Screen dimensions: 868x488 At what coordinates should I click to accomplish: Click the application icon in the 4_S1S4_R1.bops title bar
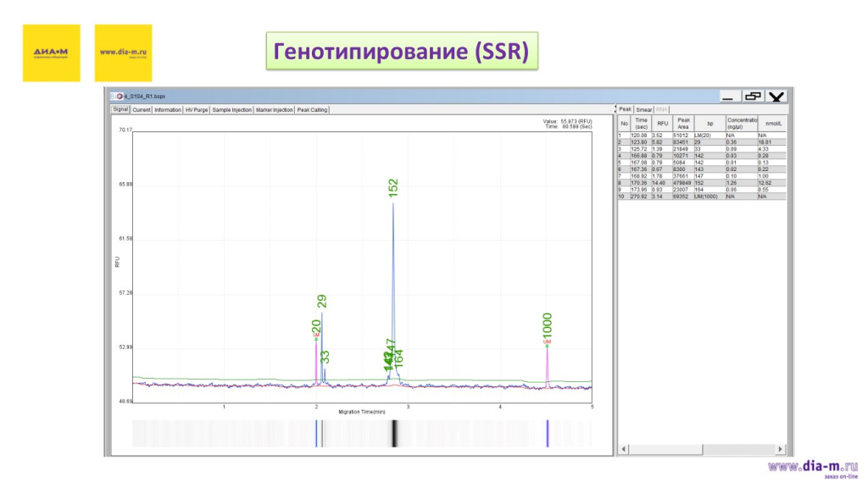(115, 96)
